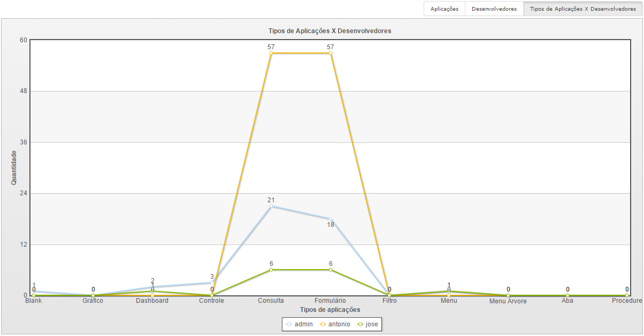The height and width of the screenshot is (336, 644).
Task: Click the "jose" legend label
Action: [372, 324]
